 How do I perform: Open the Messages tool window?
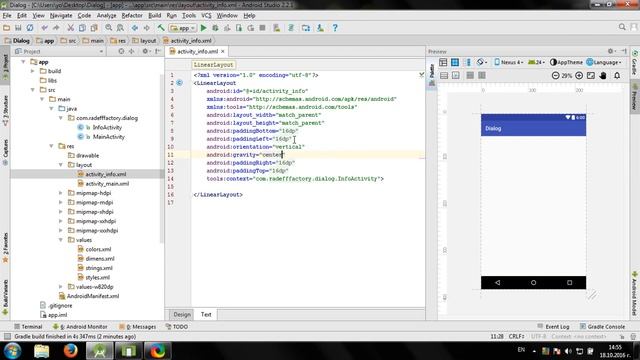(138, 327)
